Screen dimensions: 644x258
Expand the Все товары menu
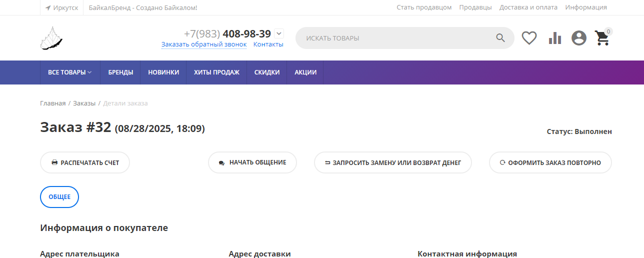tap(70, 72)
